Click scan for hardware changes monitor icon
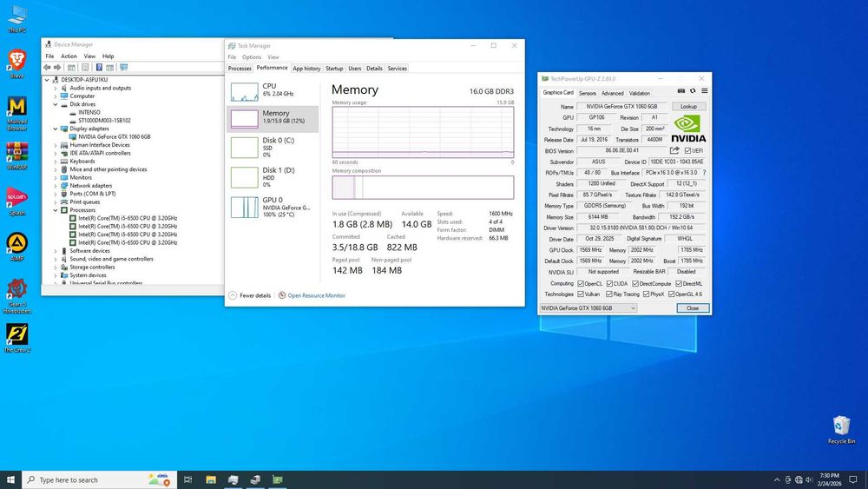 [x=123, y=68]
